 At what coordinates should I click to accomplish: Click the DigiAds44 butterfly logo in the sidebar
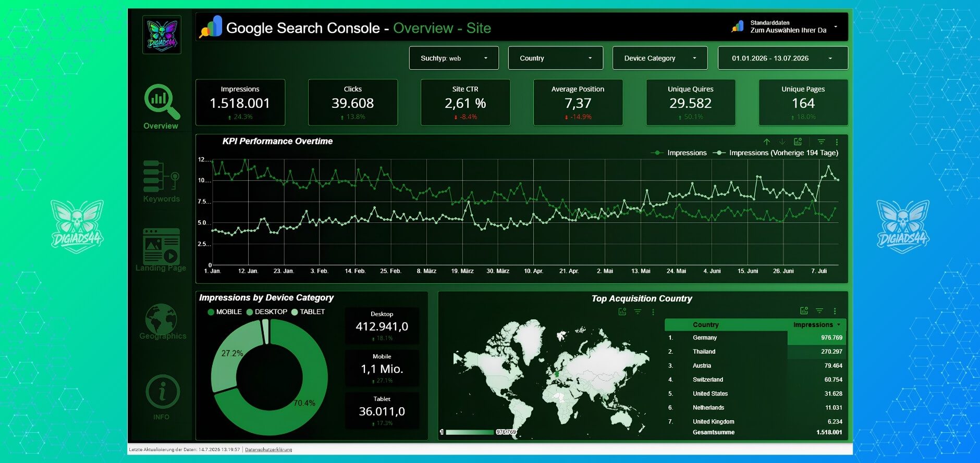point(162,34)
